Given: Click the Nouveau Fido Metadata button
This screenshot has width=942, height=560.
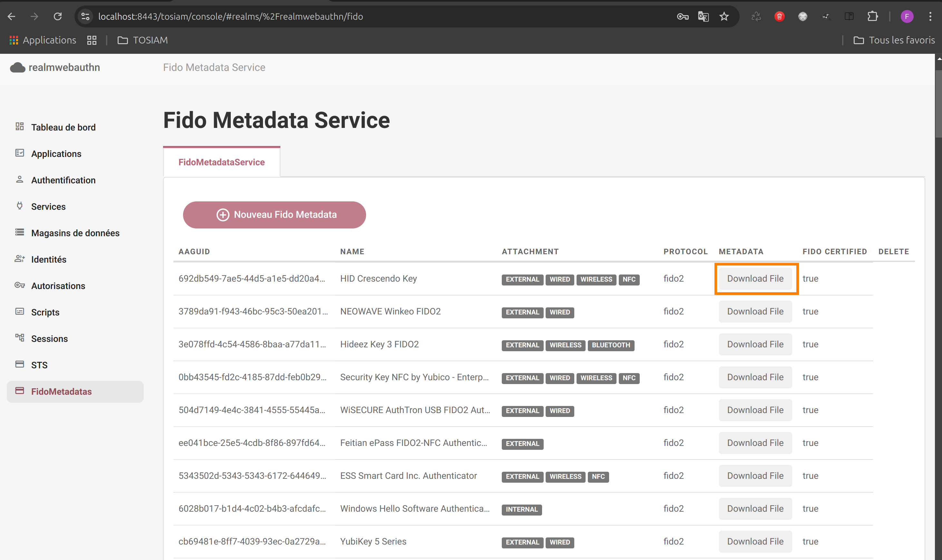Looking at the screenshot, I should 274,215.
